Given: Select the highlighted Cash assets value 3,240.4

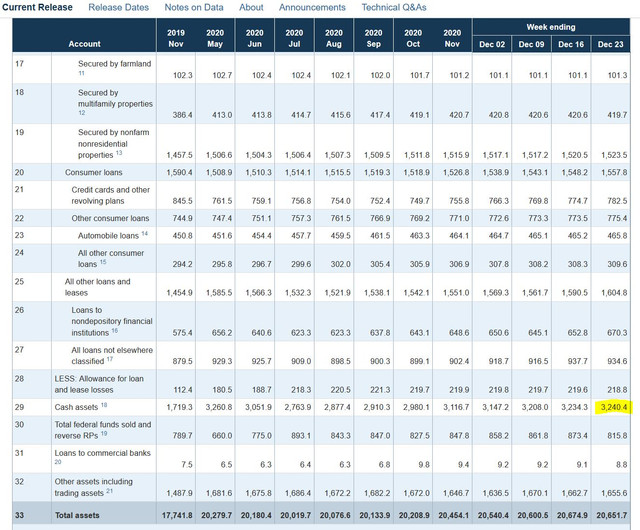Looking at the screenshot, I should 613,407.
